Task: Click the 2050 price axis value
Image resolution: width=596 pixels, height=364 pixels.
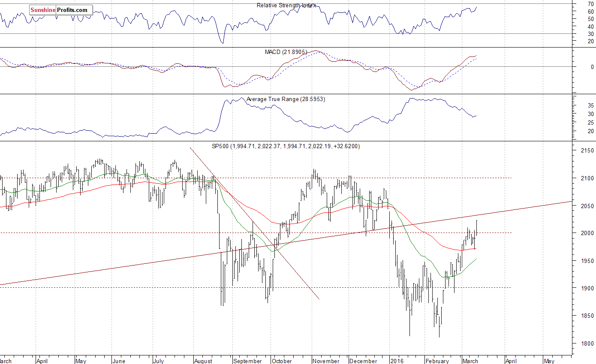Action: [x=587, y=206]
